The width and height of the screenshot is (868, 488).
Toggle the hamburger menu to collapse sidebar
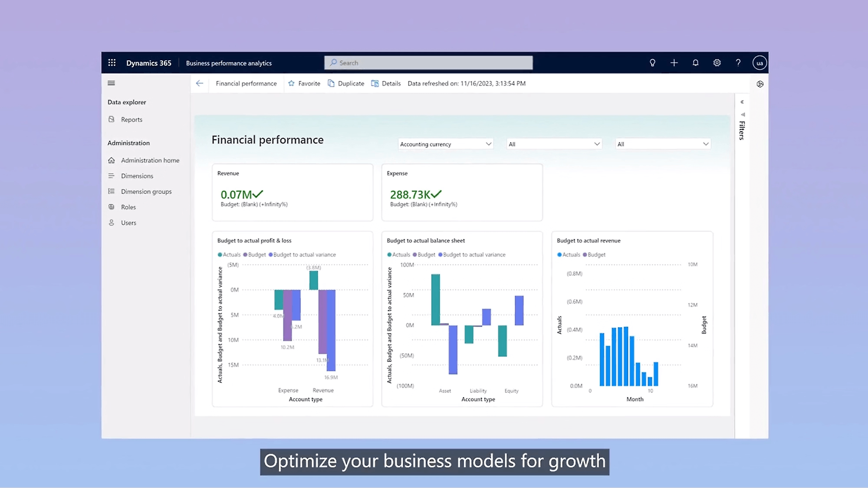pos(111,83)
